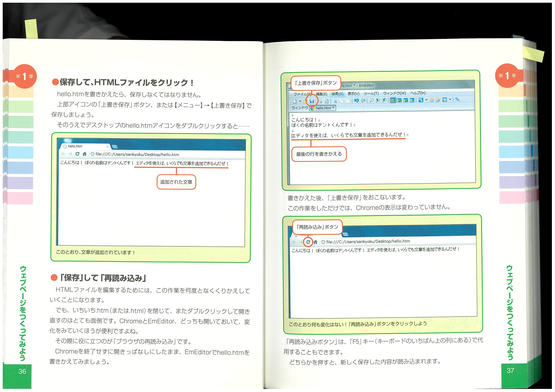This screenshot has height=392, width=555.
Task: Open the New file dropdown arrow in EmEditor
Action: pos(300,101)
